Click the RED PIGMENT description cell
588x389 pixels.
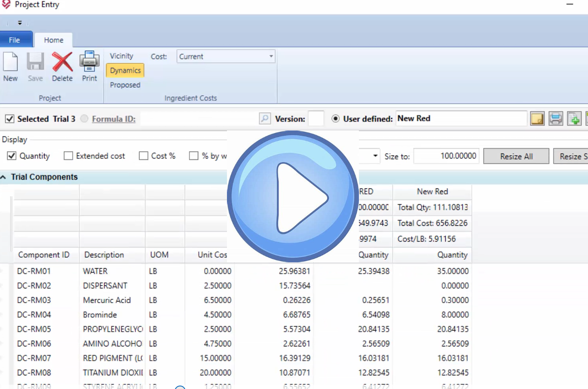[x=113, y=358]
